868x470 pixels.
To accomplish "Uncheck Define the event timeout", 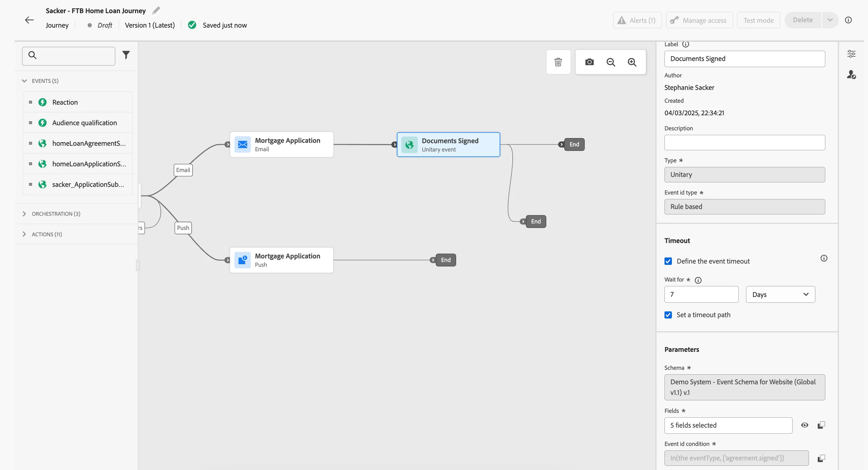I will tap(668, 261).
